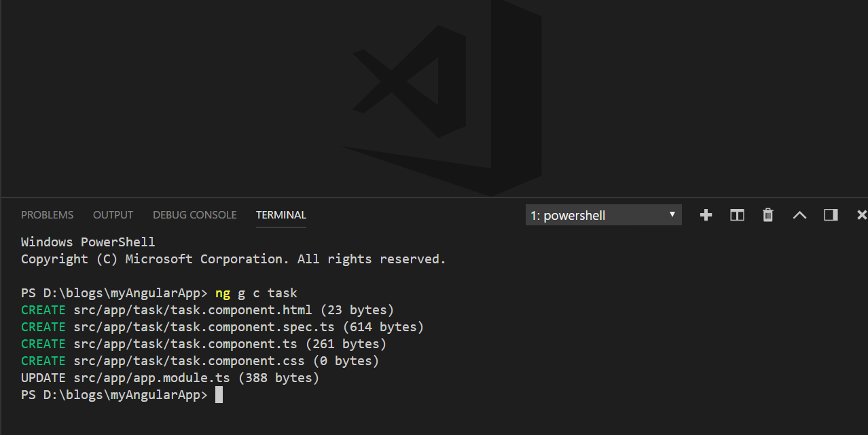868x435 pixels.
Task: Open the OUTPUT tab
Action: (x=113, y=215)
